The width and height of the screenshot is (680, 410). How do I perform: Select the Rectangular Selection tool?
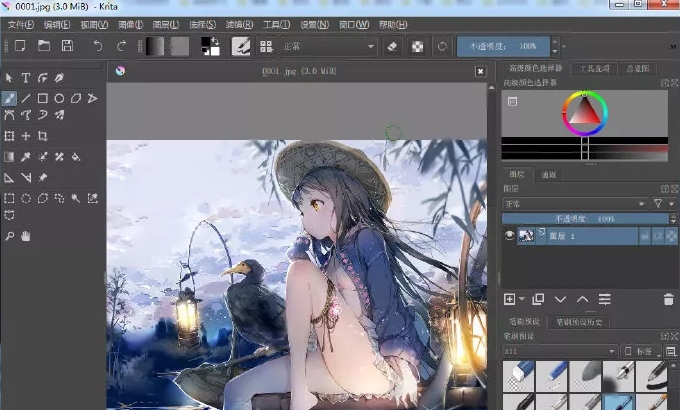9,198
